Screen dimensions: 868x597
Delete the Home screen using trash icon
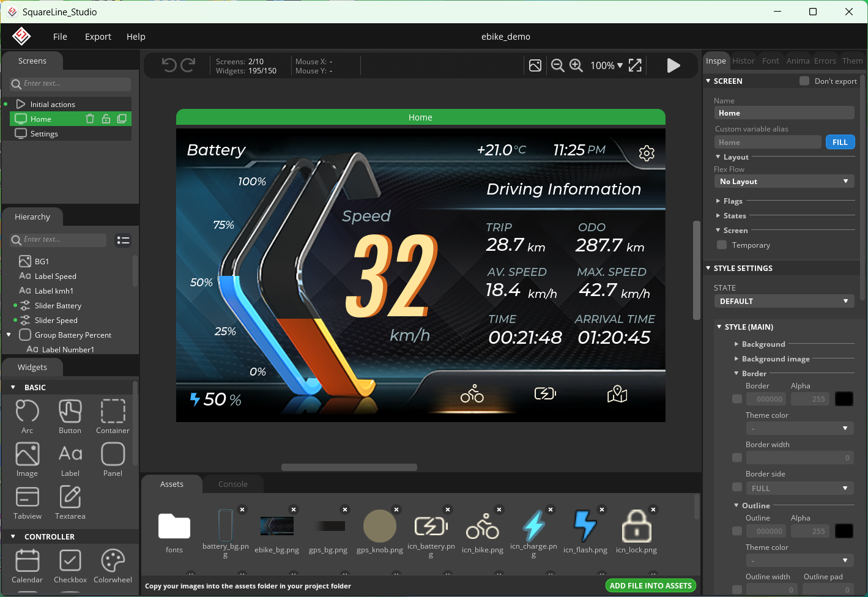click(90, 119)
